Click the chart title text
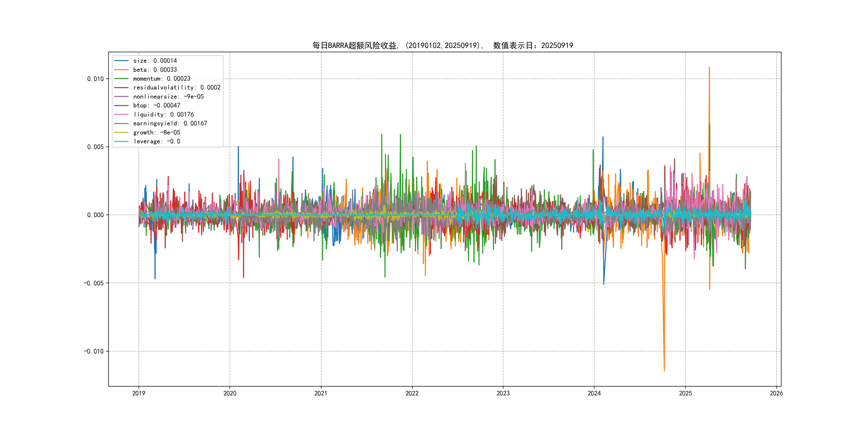868x434 pixels. click(442, 46)
